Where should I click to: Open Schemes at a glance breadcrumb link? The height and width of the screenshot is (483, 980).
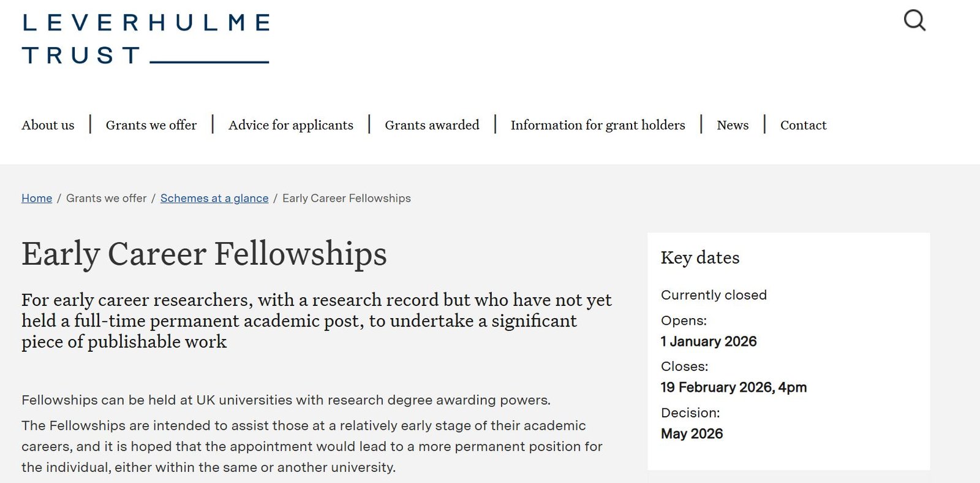pyautogui.click(x=214, y=198)
